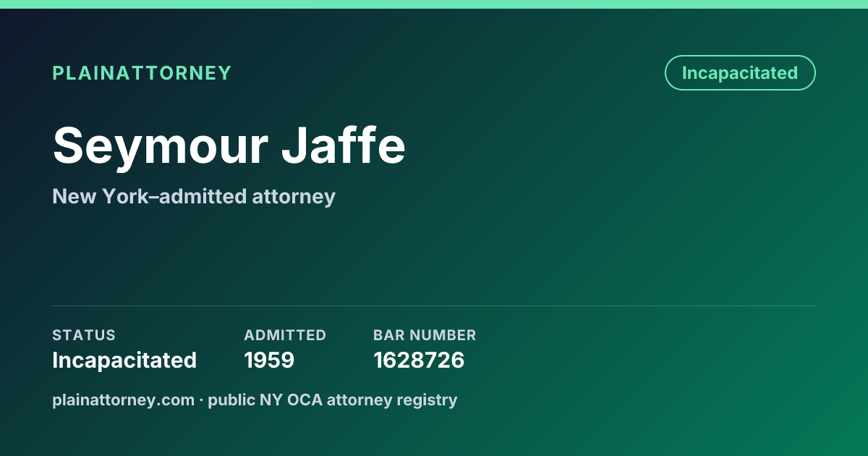Viewport: 868px width, 456px height.
Task: Click the mint green top accent bar
Action: pyautogui.click(x=434, y=4)
